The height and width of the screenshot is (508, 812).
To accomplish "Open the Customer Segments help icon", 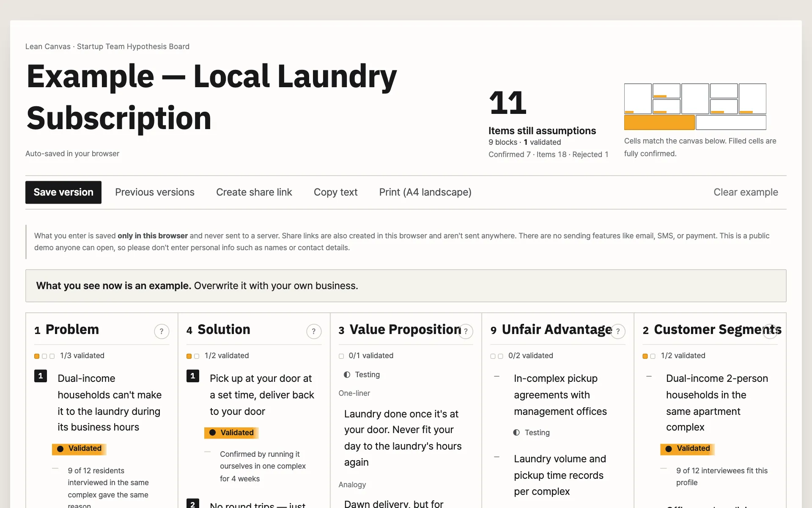I will [770, 331].
